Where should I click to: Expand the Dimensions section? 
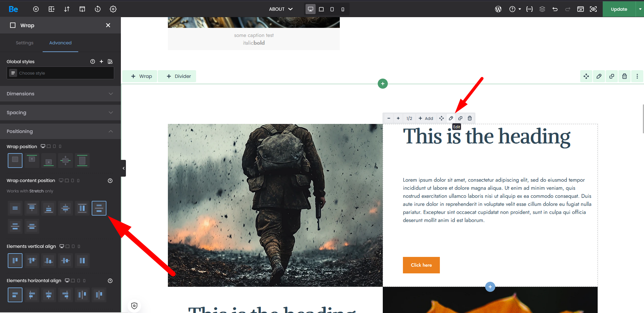[60, 94]
